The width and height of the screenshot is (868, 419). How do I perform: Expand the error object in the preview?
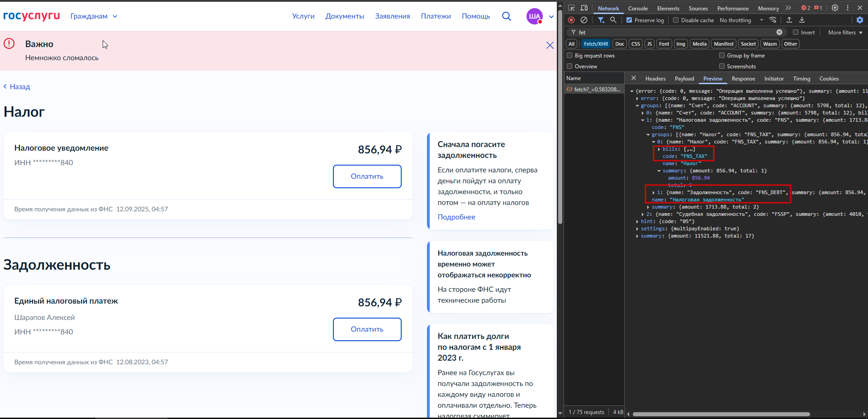point(637,98)
